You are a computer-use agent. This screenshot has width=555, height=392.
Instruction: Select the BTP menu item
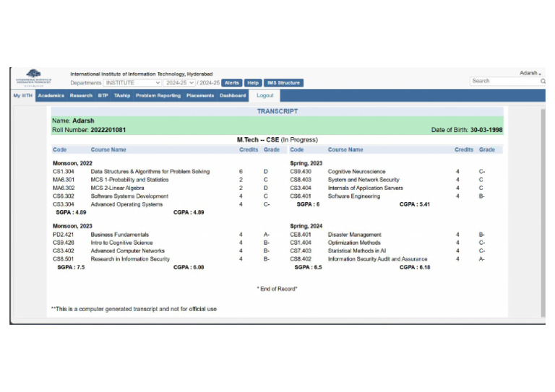[103, 95]
